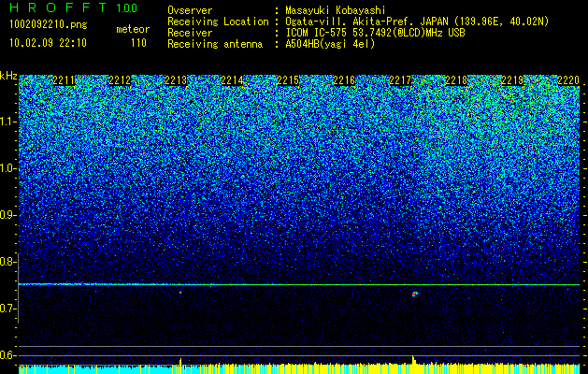The image size is (588, 374).
Task: Click the ICOM IC-575 53.7492 MHz receiver text
Action: [375, 33]
